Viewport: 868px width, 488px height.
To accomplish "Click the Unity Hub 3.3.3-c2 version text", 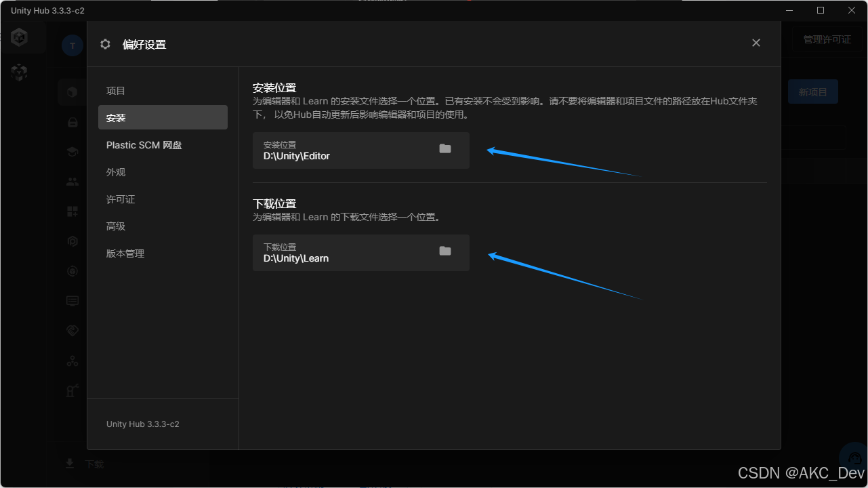I will coord(143,424).
